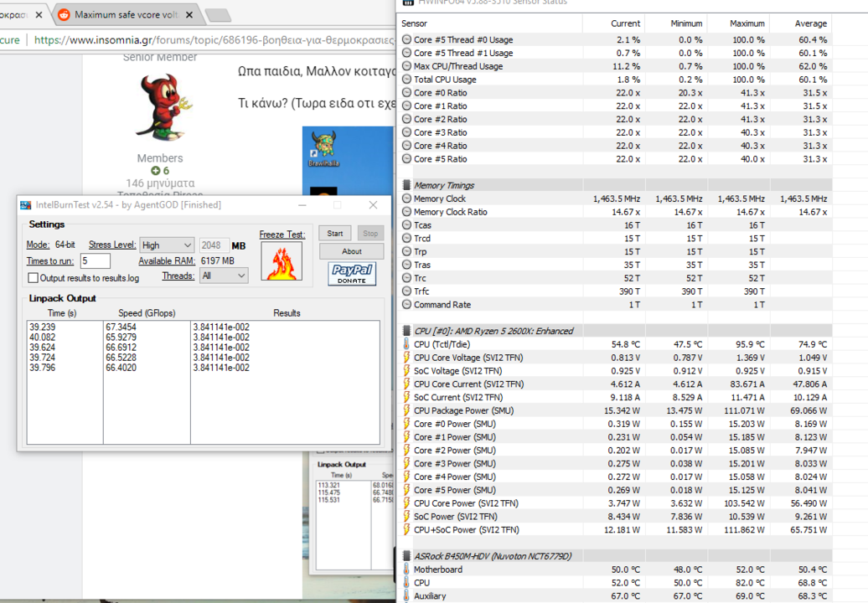Switch to 'Maximum safe vcore volt' tab
Image resolution: width=868 pixels, height=603 pixels.
pos(127,15)
